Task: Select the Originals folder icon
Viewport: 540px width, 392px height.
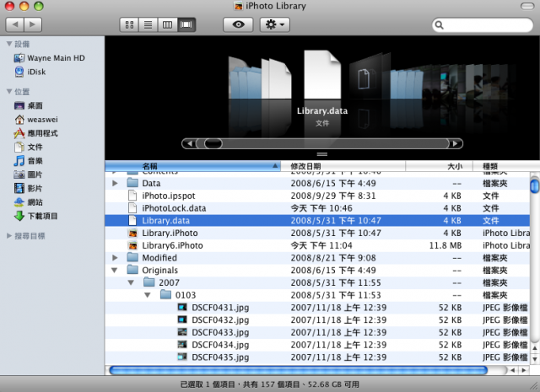Action: [132, 270]
